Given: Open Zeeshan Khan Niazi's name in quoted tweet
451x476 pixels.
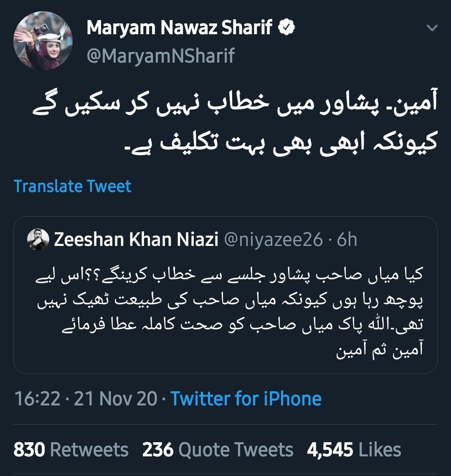Looking at the screenshot, I should (136, 240).
